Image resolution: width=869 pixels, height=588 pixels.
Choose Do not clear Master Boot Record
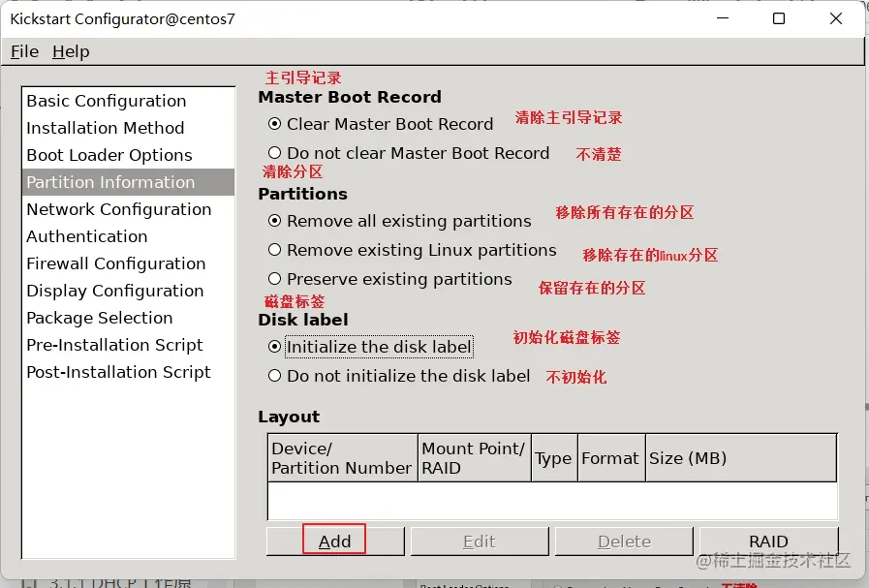tap(409, 153)
